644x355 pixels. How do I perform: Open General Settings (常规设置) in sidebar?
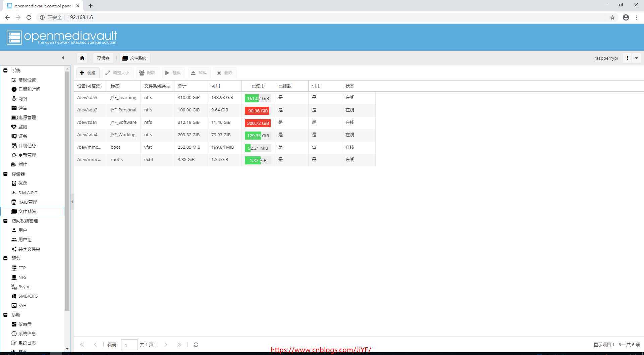[x=27, y=80]
